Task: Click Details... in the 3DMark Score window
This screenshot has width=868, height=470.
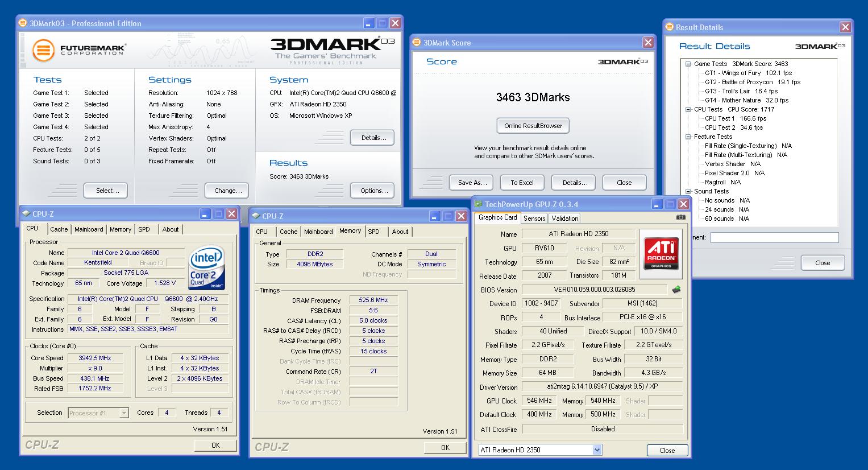Action: (573, 183)
